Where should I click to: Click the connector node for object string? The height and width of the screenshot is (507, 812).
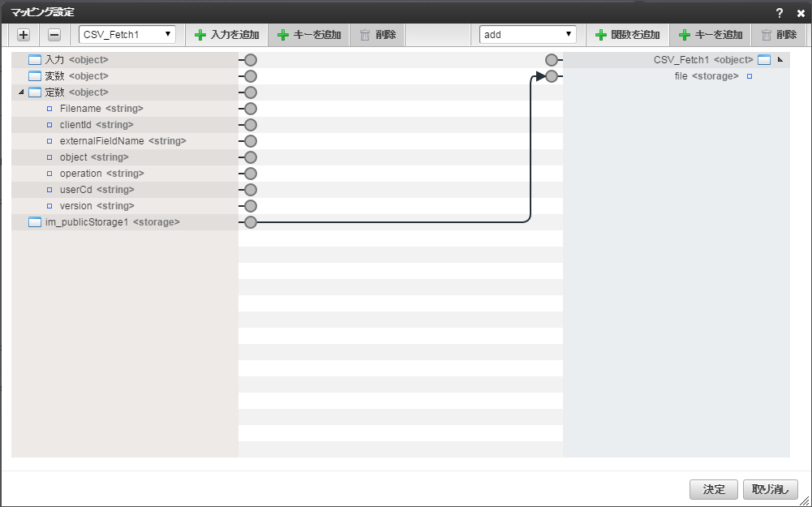pyautogui.click(x=251, y=157)
